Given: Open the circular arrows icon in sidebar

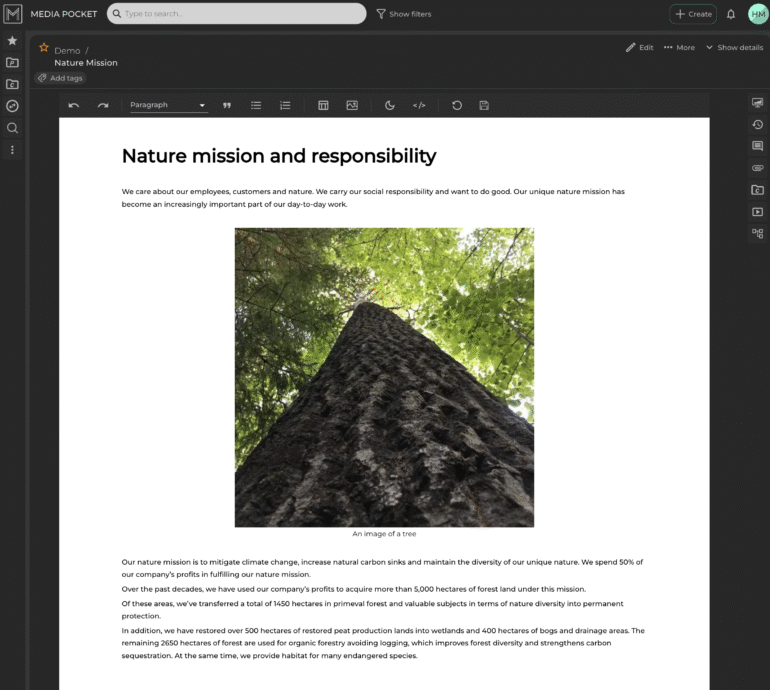Looking at the screenshot, I should (x=12, y=106).
